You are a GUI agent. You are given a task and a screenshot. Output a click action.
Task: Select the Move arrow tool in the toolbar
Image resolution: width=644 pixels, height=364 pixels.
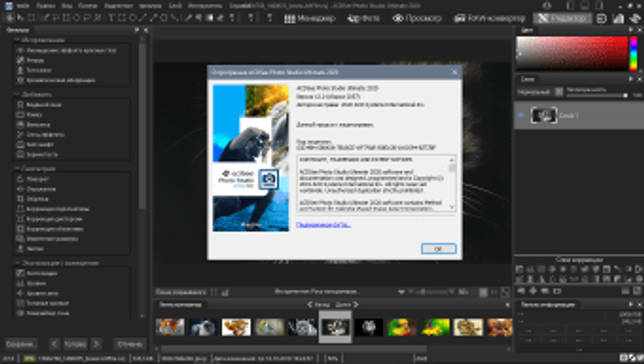19,18
